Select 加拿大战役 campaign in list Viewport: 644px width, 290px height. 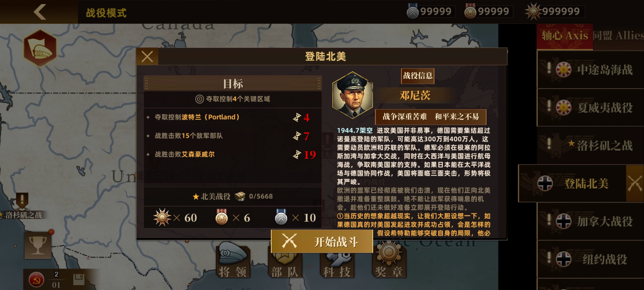coord(590,221)
